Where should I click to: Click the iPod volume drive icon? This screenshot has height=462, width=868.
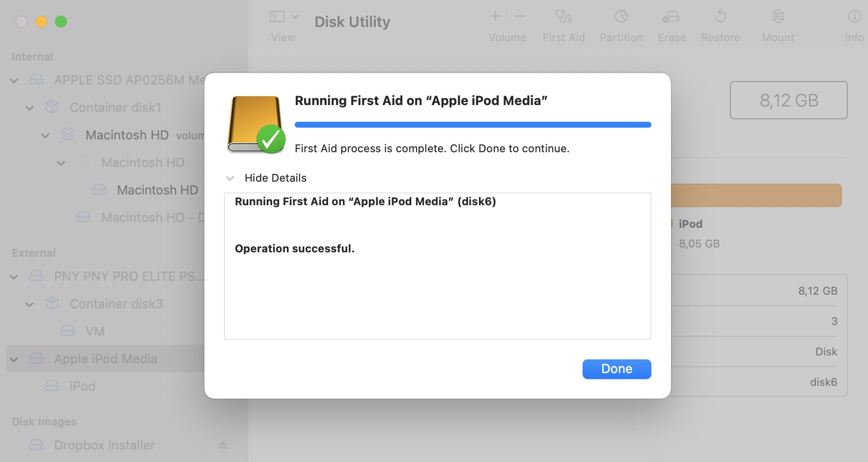(52, 386)
